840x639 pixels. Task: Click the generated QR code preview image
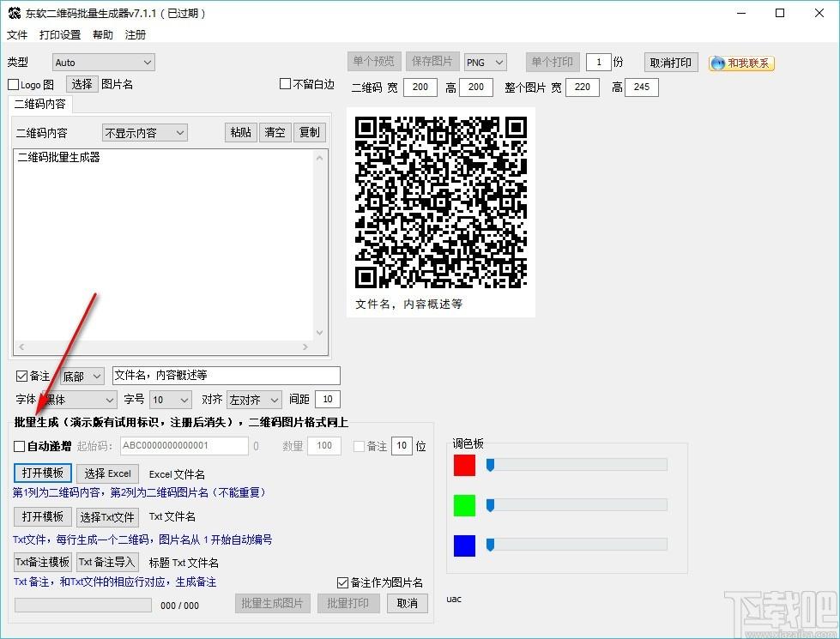coord(441,202)
